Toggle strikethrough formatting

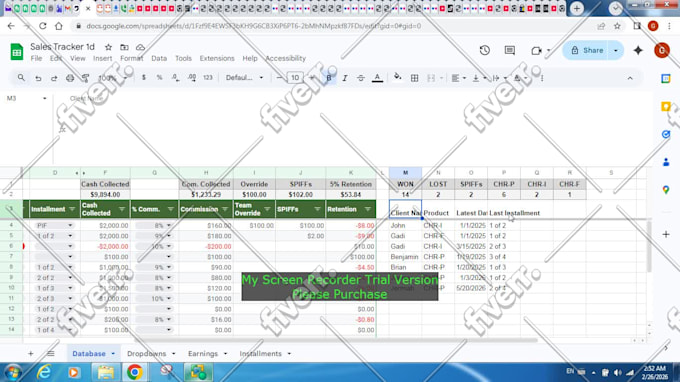(x=360, y=78)
